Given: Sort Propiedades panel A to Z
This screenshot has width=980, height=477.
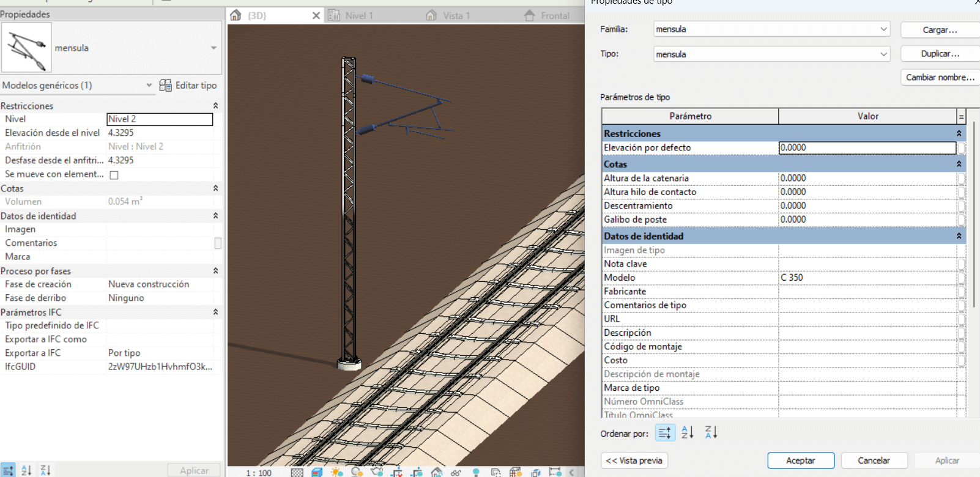Looking at the screenshot, I should [x=26, y=470].
